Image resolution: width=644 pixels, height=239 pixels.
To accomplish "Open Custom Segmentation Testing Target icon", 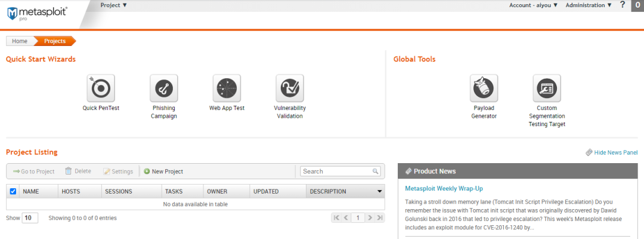I will click(x=547, y=88).
